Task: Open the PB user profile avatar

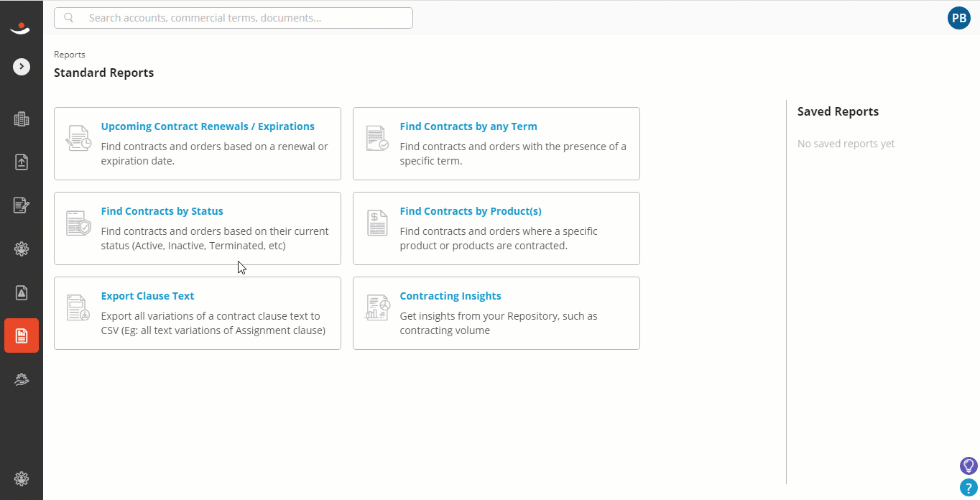Action: point(959,18)
